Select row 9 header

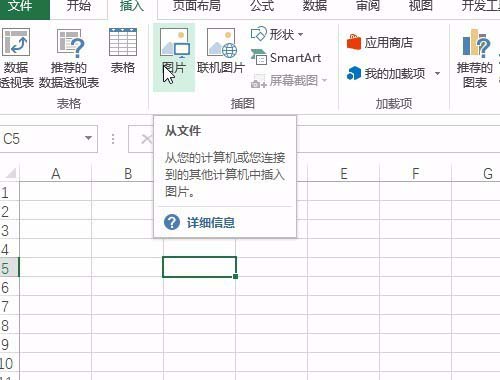(x=9, y=344)
